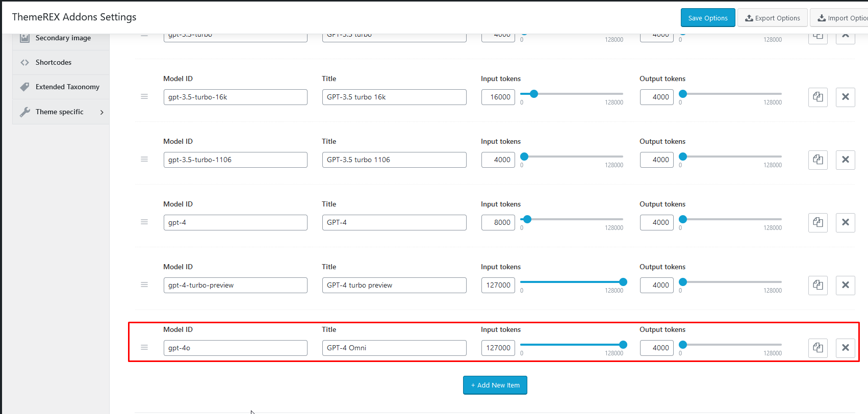The width and height of the screenshot is (868, 414).
Task: Click the input tokens value 8000
Action: 498,222
